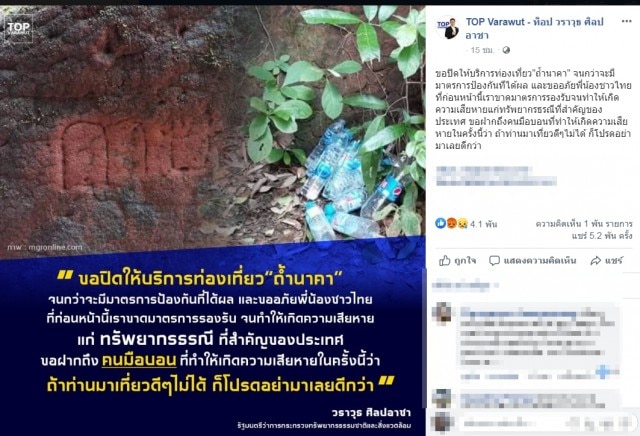Click the thumbs-up ถูกใจ like button
Screen dimensions: 640x436
pos(457,260)
